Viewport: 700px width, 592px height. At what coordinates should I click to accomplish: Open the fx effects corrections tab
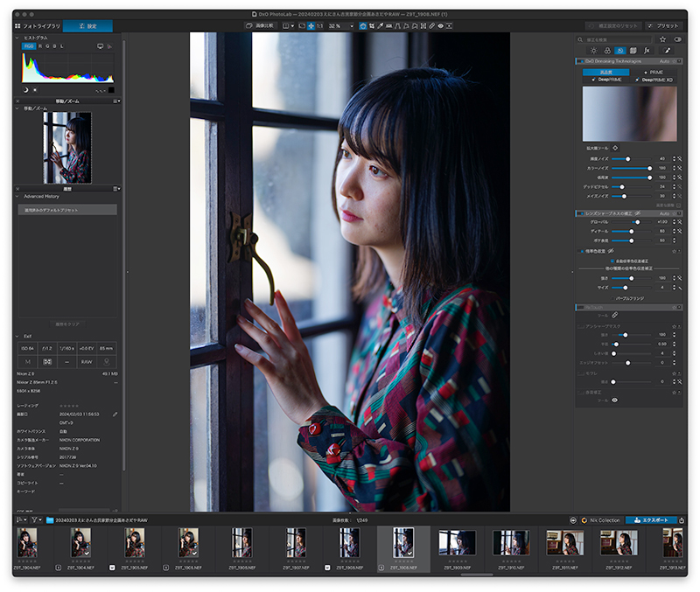[647, 51]
